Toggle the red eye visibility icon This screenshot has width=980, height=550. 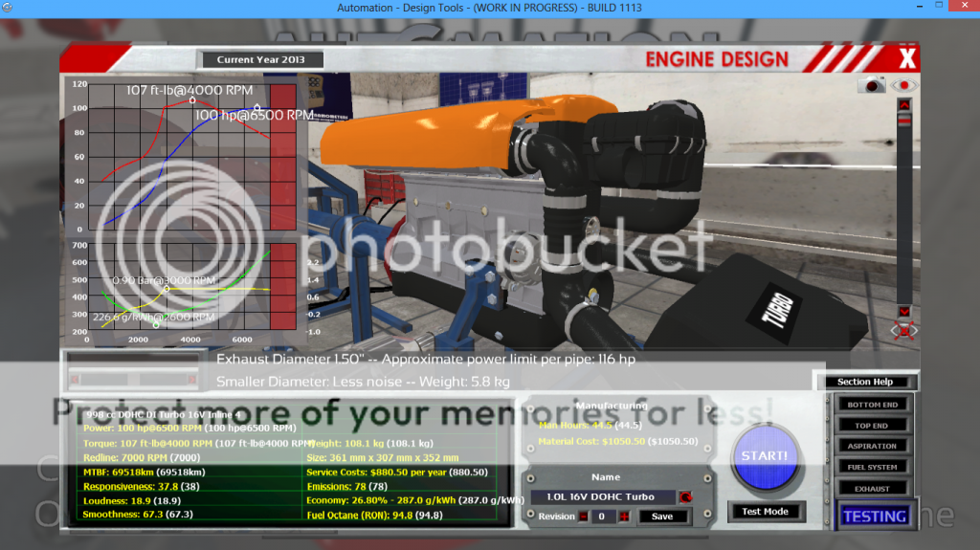(x=903, y=85)
